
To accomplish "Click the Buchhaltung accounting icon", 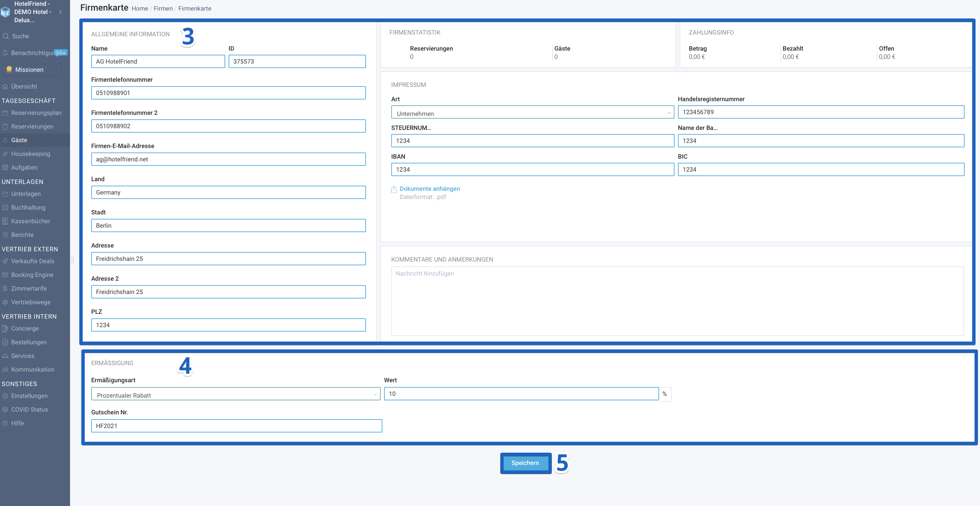I will [x=5, y=208].
